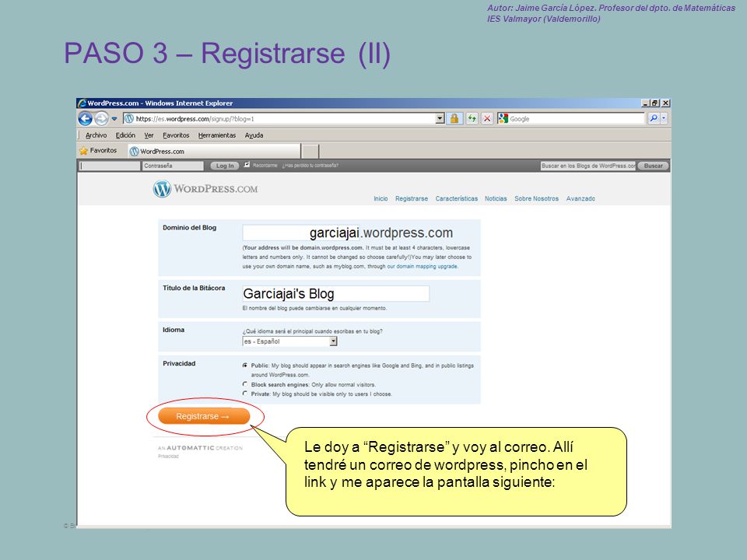Image resolution: width=747 pixels, height=560 pixels.
Task: Click the Log In button
Action: pyautogui.click(x=225, y=166)
